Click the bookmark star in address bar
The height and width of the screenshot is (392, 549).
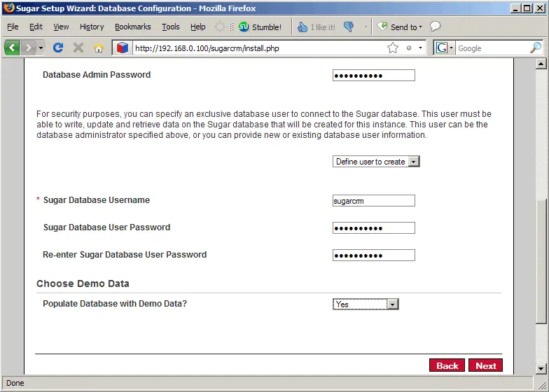(x=393, y=48)
